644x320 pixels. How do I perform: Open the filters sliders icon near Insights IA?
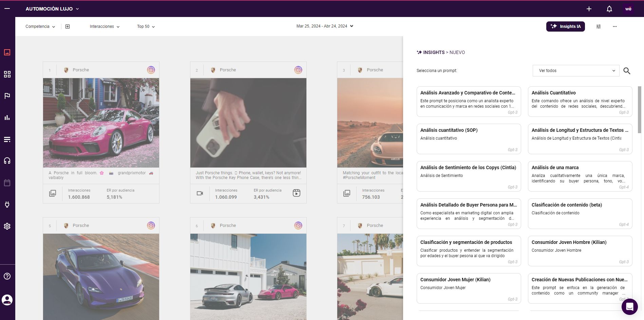point(599,26)
